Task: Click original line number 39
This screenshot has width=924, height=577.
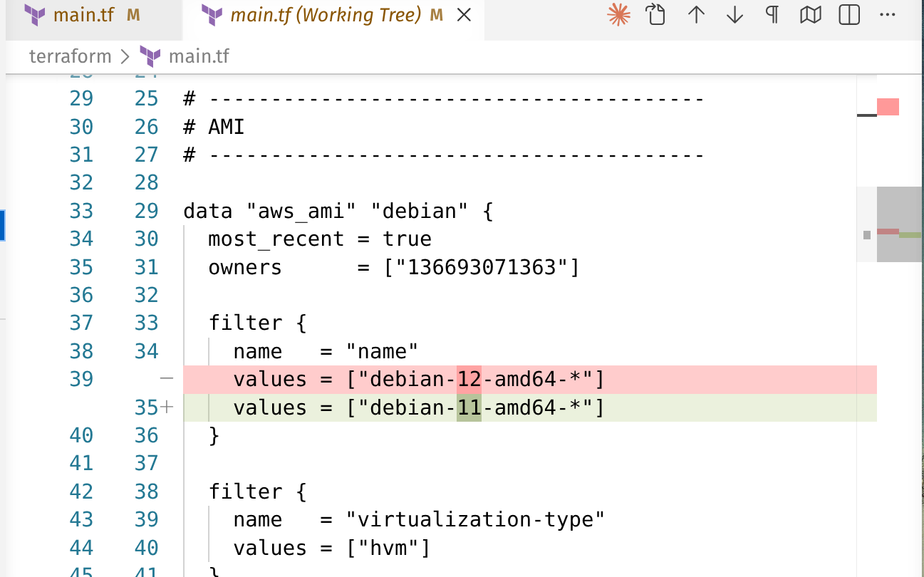Action: pyautogui.click(x=82, y=379)
